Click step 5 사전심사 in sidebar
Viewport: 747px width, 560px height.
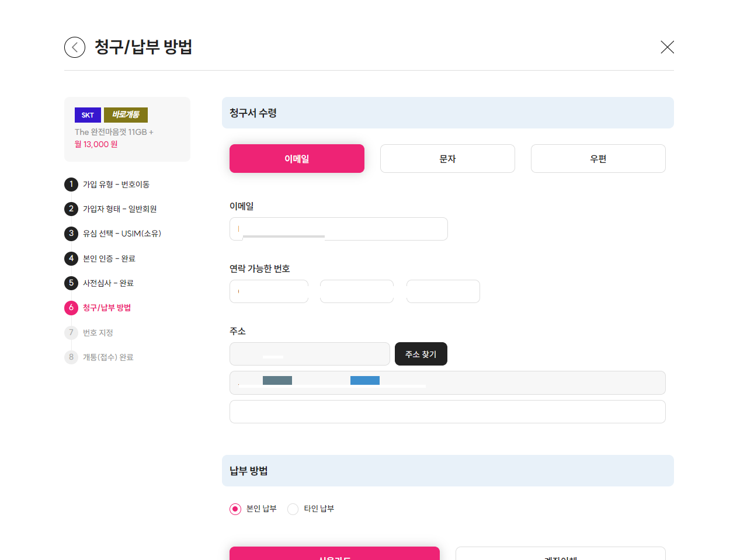pyautogui.click(x=100, y=283)
